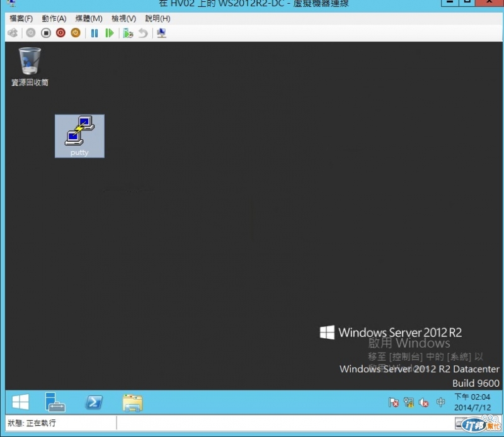Viewport: 504px width, 437px height.
Task: Revert VM using the undo arrow icon
Action: coord(144,33)
